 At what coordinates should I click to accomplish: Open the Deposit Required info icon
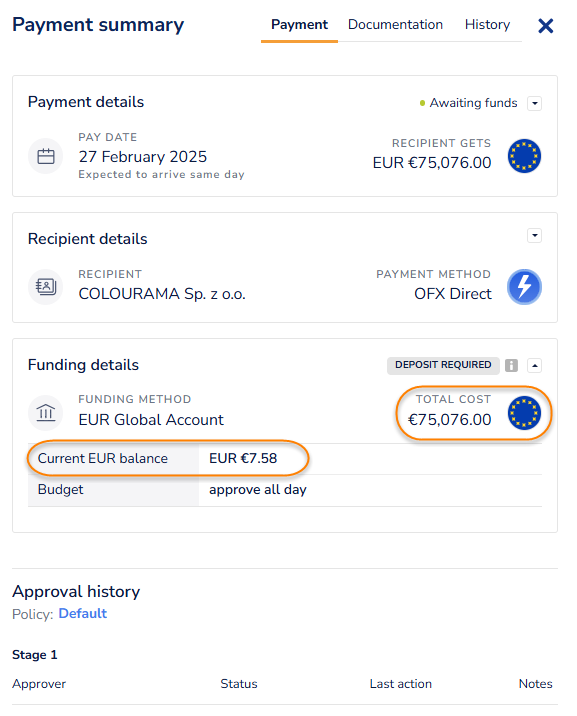click(511, 365)
